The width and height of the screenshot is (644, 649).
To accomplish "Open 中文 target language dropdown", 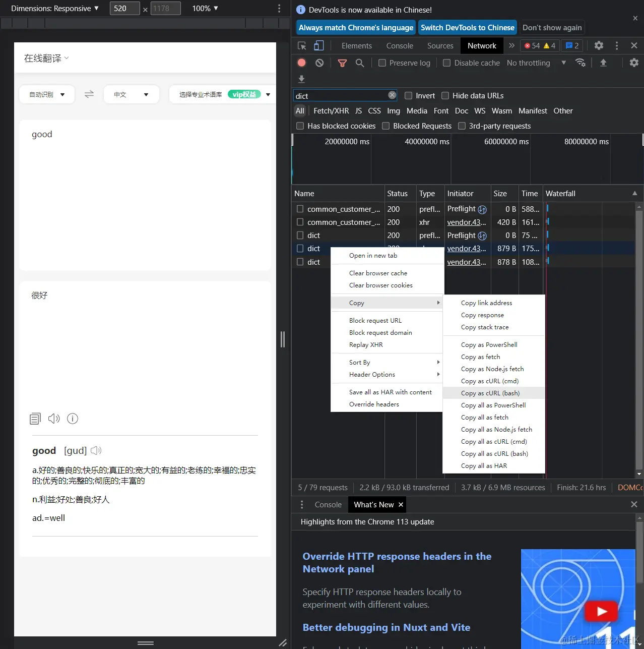I will tap(131, 94).
